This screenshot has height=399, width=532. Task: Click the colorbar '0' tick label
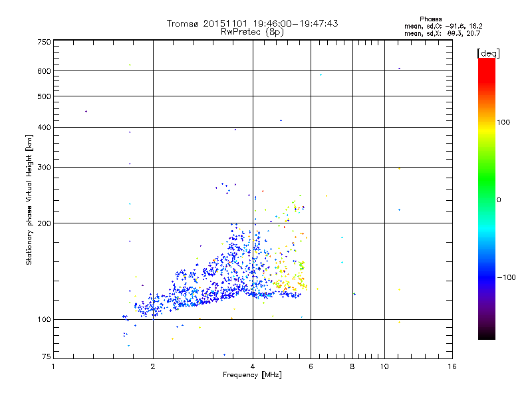coord(499,200)
